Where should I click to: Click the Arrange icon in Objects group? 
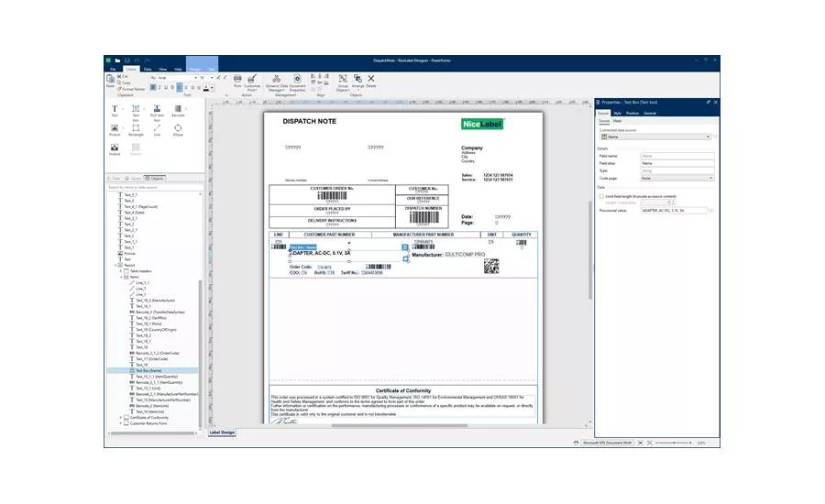(357, 81)
